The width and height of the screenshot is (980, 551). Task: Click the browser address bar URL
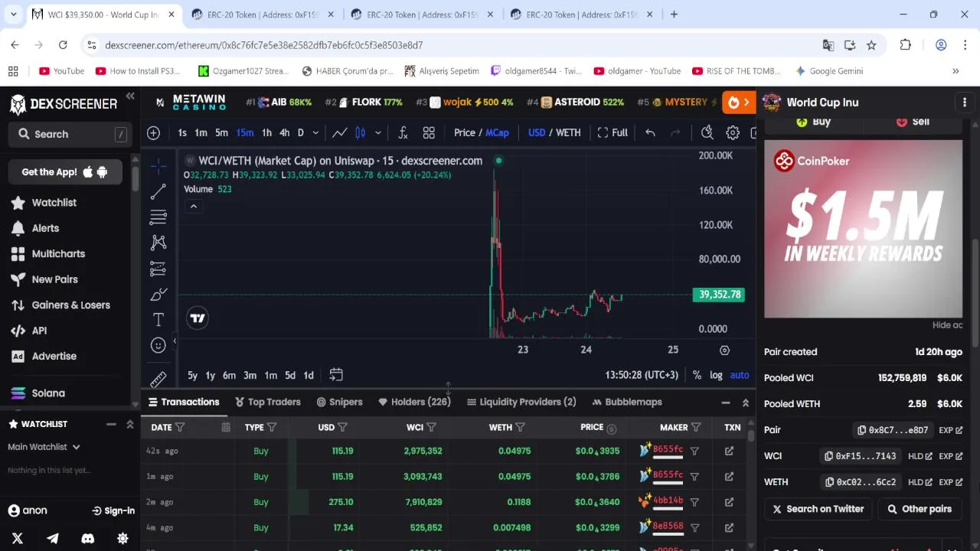click(x=264, y=45)
